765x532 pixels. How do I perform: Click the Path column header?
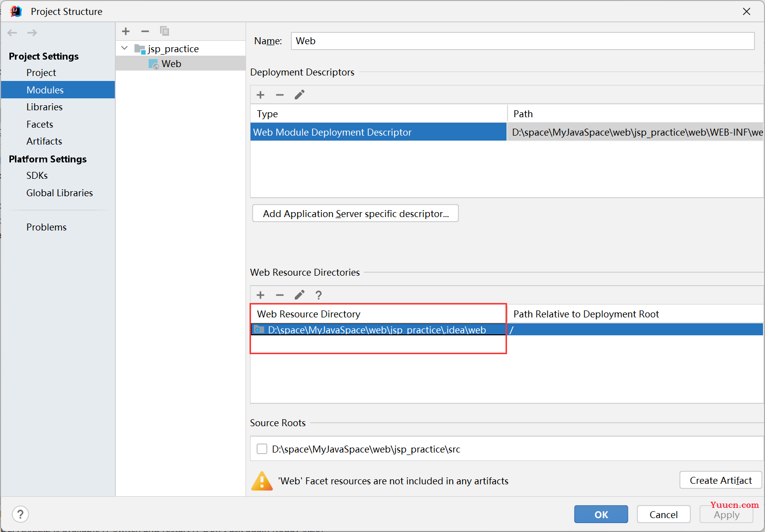pyautogui.click(x=635, y=114)
